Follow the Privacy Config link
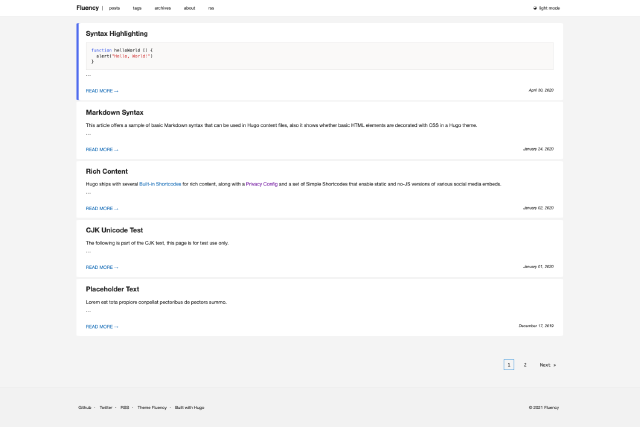 (x=262, y=184)
